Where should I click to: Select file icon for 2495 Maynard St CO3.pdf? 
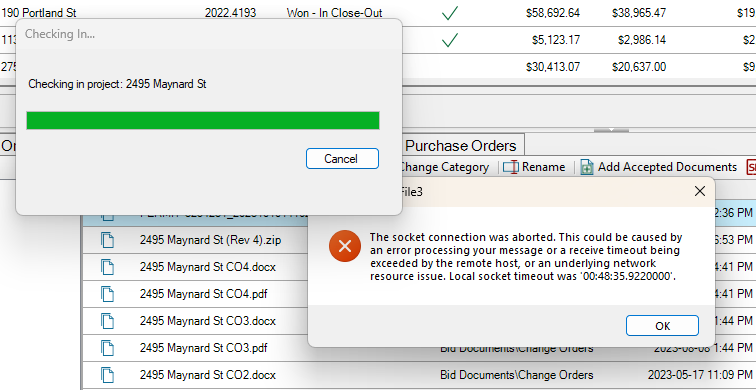(x=108, y=348)
